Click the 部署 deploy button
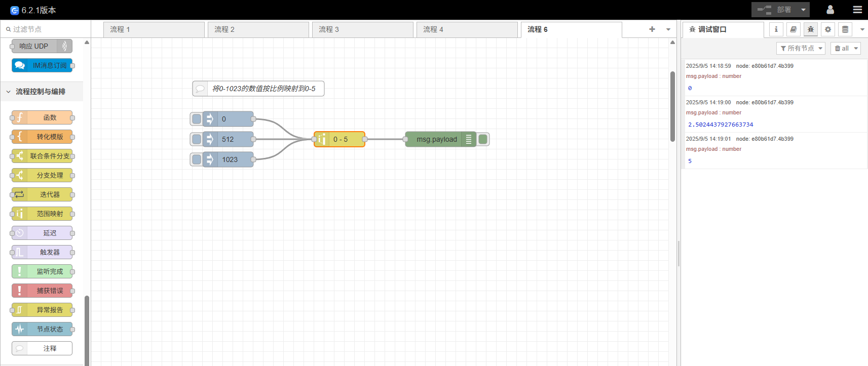The image size is (868, 366). (x=774, y=10)
